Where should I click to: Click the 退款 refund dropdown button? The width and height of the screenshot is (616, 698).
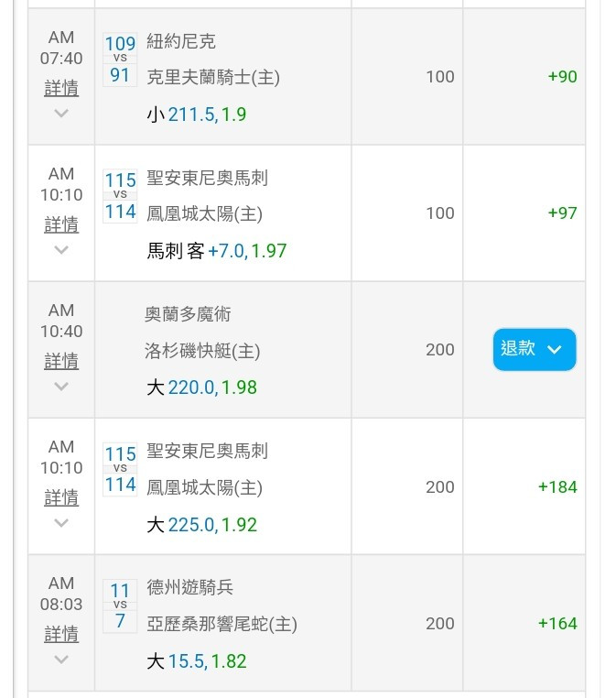[535, 349]
